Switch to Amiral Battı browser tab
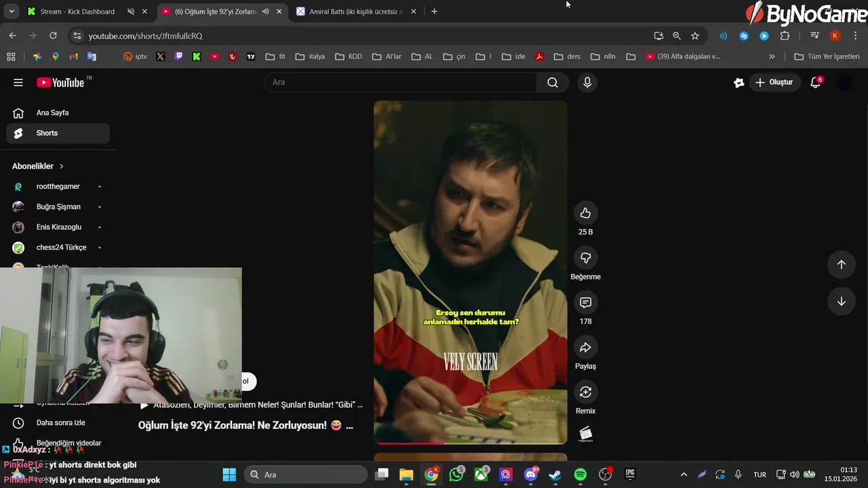 coord(355,12)
